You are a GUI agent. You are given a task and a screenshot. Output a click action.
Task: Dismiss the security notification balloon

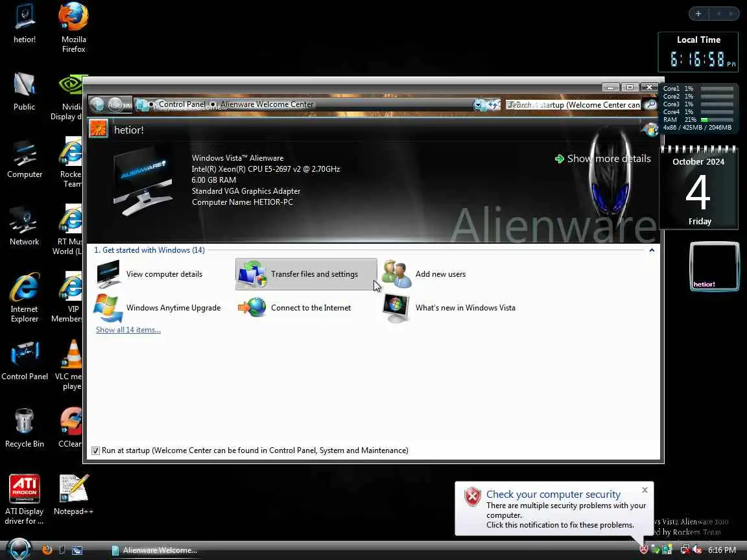(645, 490)
